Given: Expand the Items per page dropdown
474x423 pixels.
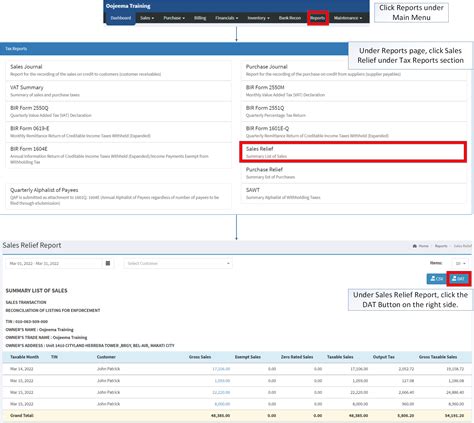Looking at the screenshot, I should tap(461, 263).
